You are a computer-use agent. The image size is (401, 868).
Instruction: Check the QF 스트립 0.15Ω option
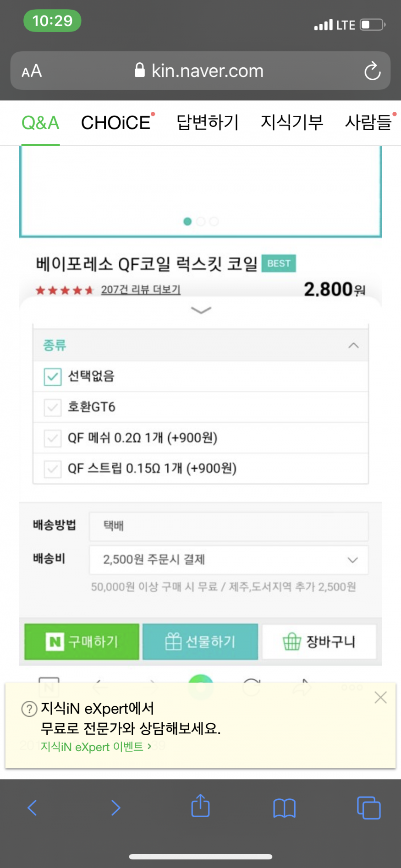(53, 469)
